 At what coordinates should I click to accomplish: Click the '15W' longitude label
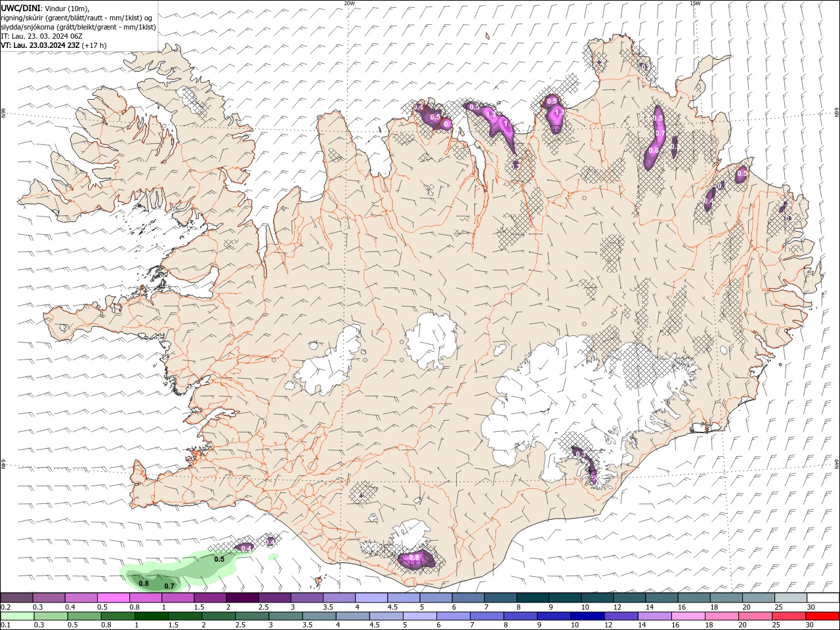point(695,3)
